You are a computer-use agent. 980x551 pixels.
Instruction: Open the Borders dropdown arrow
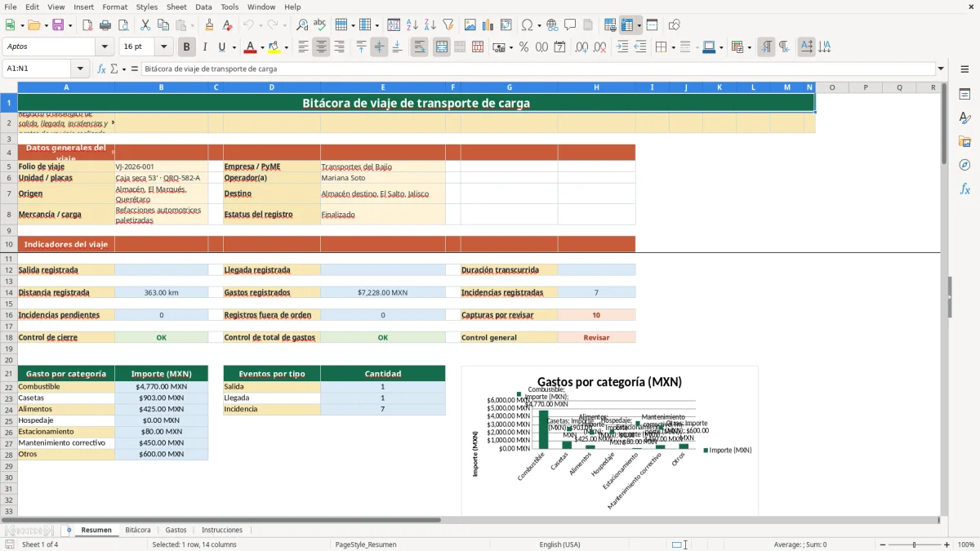673,47
